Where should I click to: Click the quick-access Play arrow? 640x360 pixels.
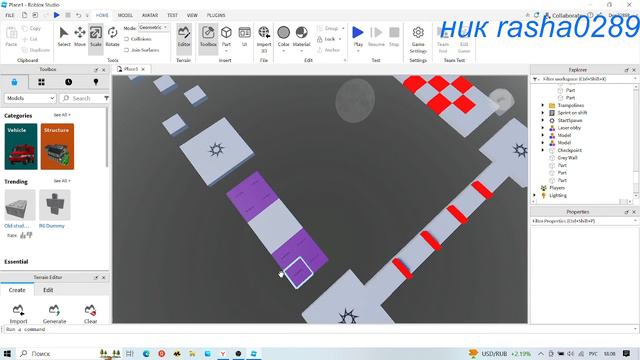[57, 15]
